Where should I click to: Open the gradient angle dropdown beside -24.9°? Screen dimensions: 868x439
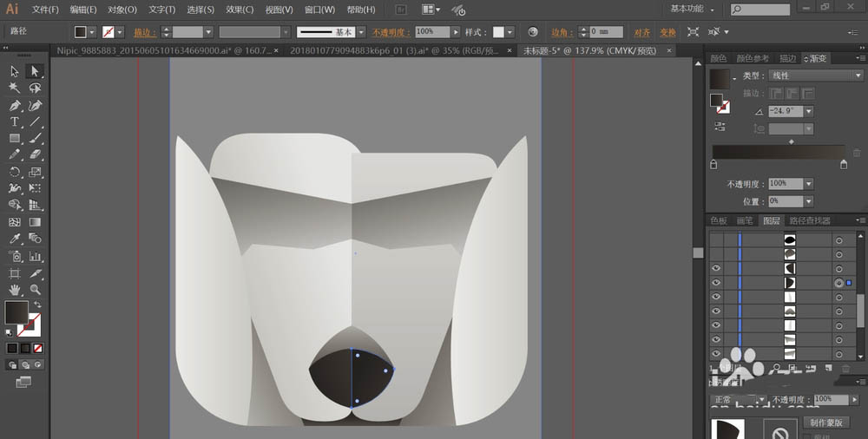point(809,111)
